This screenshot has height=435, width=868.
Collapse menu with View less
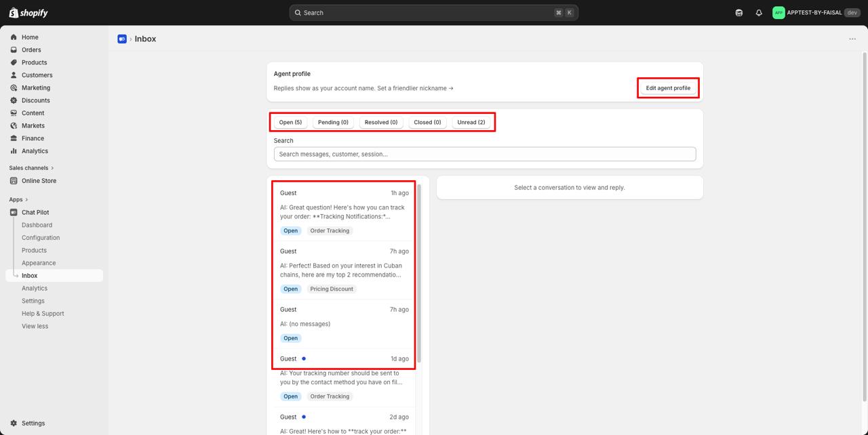click(x=35, y=326)
